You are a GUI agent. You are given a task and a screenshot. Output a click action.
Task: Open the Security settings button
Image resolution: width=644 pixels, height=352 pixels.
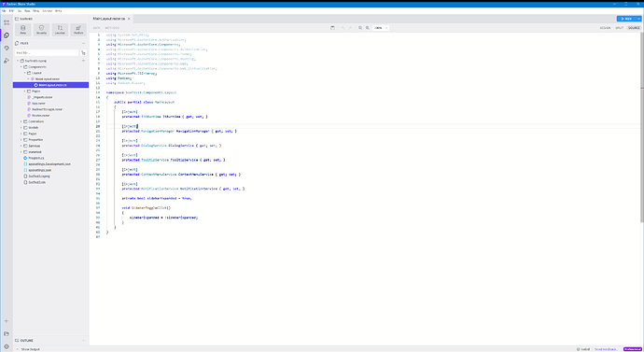pyautogui.click(x=41, y=30)
